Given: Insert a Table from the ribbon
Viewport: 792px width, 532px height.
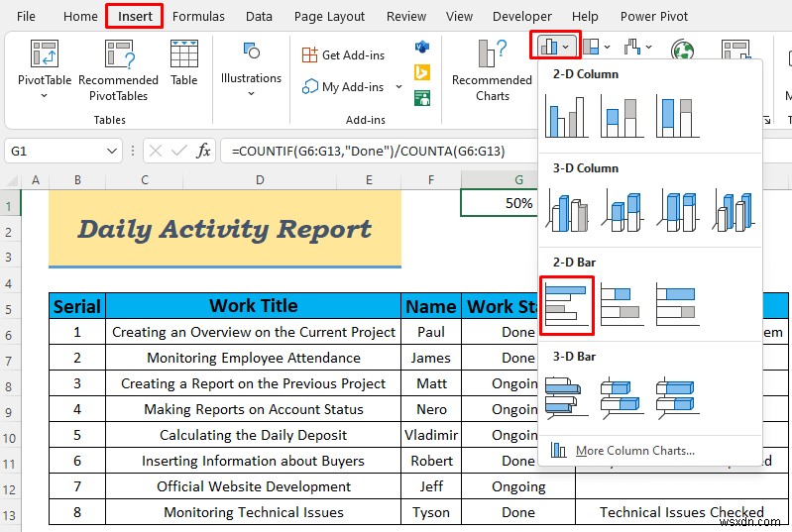Looking at the screenshot, I should (x=183, y=63).
